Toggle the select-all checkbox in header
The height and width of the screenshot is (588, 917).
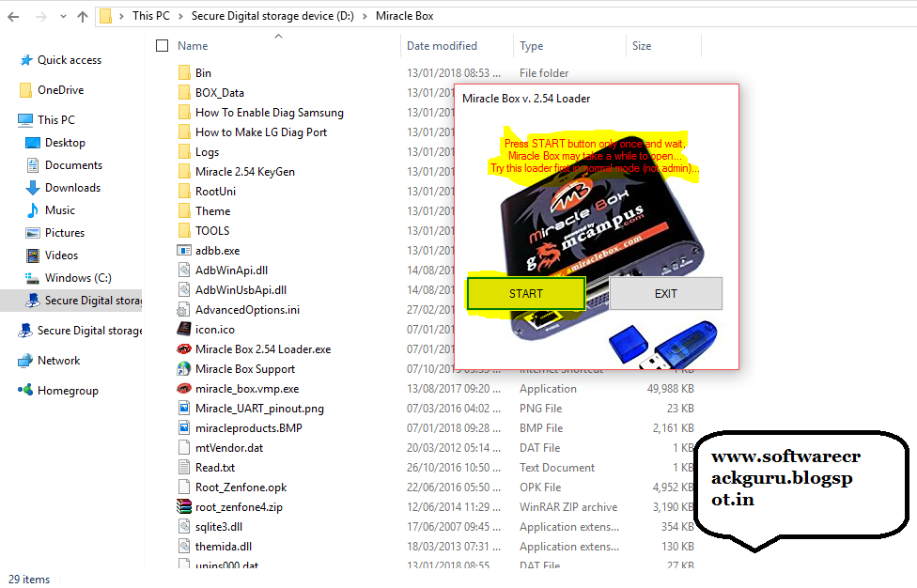162,46
